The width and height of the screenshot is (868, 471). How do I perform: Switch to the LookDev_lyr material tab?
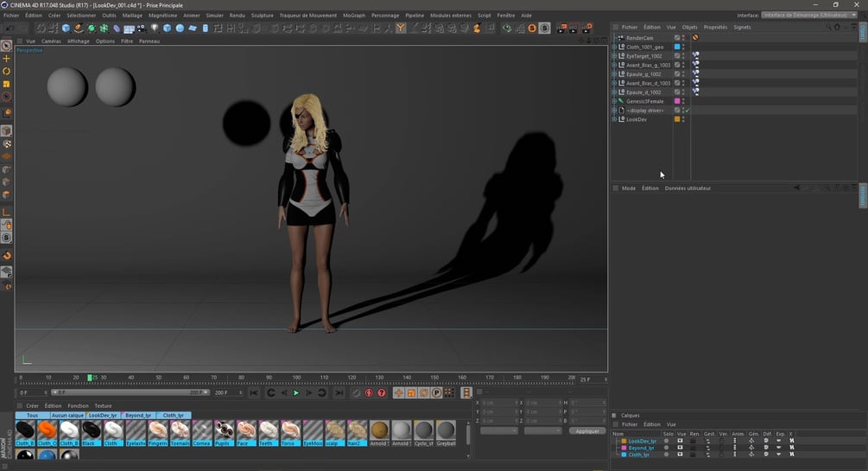104,415
